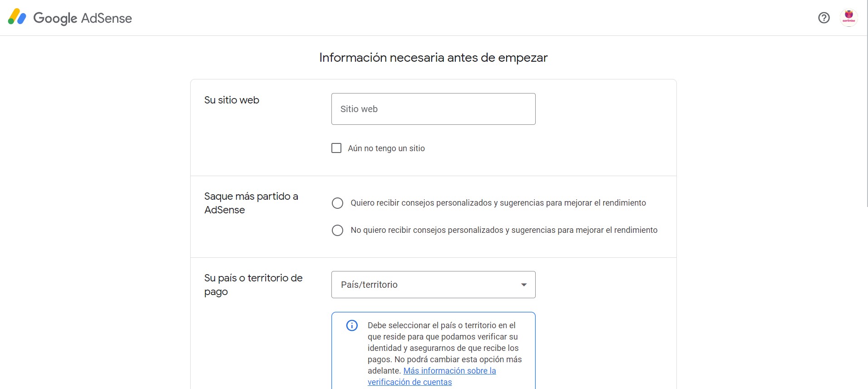Click the Su país o territorio de pago label
Viewport: 868px width, 389px height.
(253, 285)
